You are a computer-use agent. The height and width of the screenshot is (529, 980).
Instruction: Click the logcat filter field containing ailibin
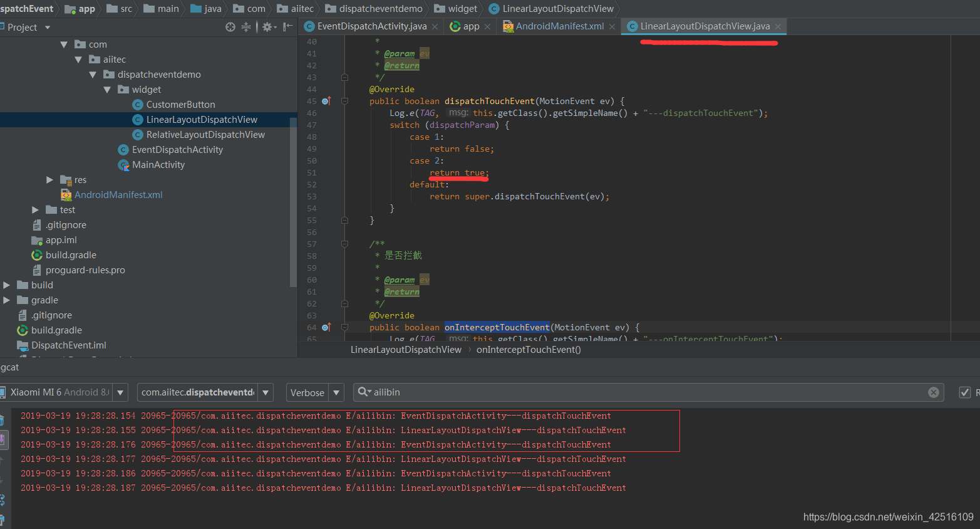pos(648,392)
